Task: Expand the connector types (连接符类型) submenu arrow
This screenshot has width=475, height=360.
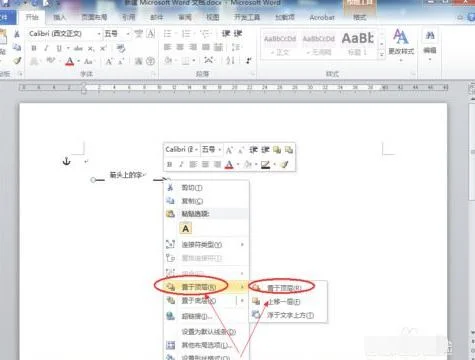Action: pos(242,245)
